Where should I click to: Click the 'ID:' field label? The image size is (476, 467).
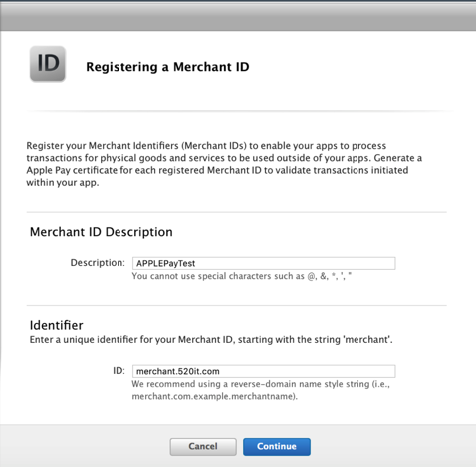pos(119,371)
